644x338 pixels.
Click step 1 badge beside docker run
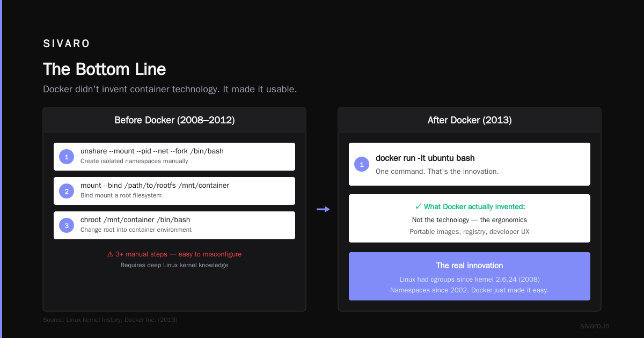click(362, 164)
